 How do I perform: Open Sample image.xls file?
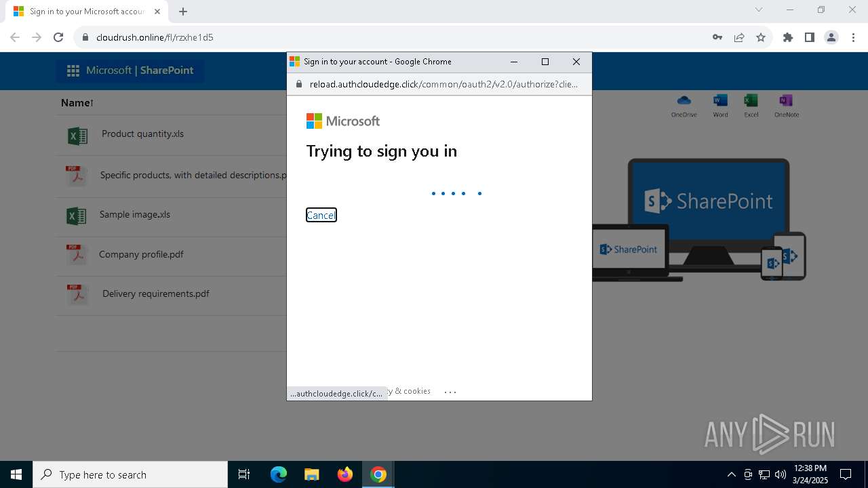[135, 214]
